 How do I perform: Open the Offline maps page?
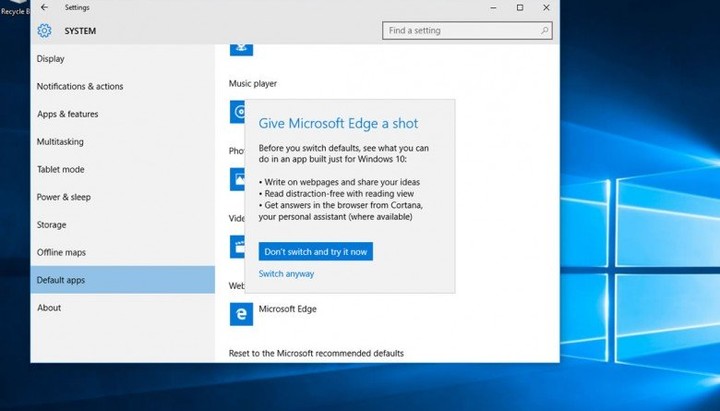click(x=61, y=253)
